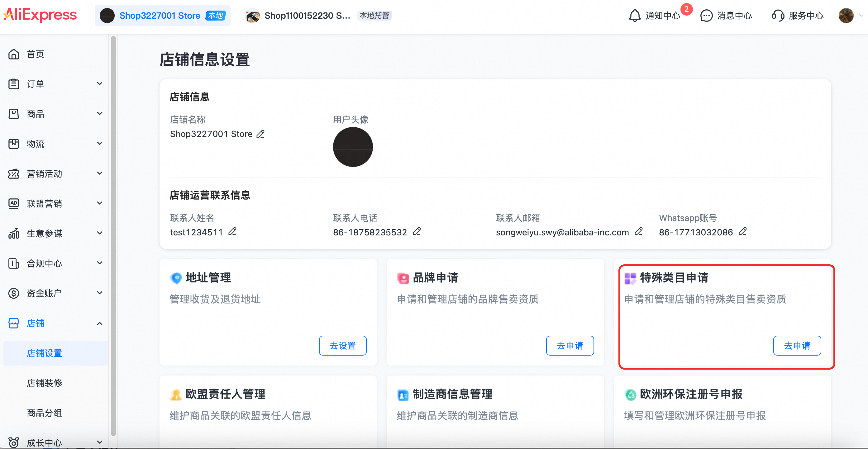The width and height of the screenshot is (868, 449).
Task: Click the home icon in sidebar
Action: 13,54
